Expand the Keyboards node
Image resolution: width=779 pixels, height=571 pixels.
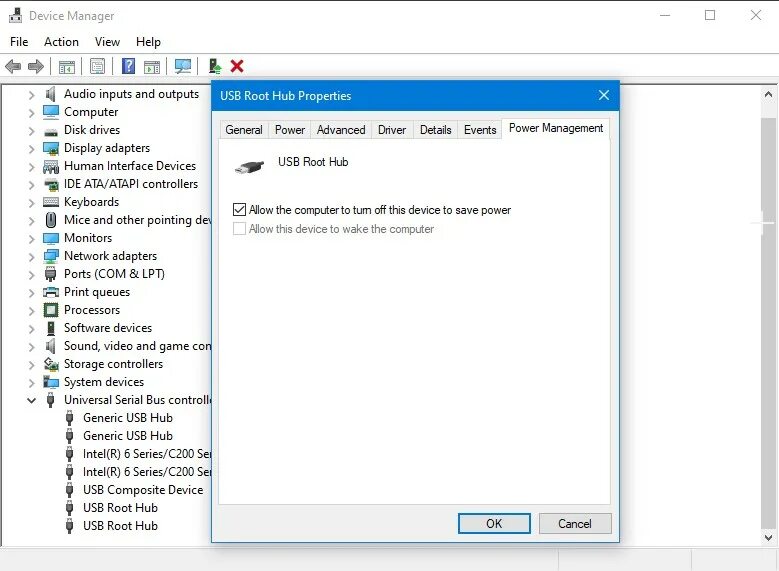pyautogui.click(x=31, y=202)
